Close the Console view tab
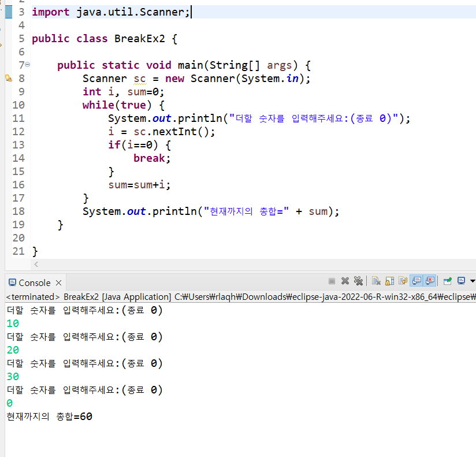The image size is (476, 457). coord(58,283)
